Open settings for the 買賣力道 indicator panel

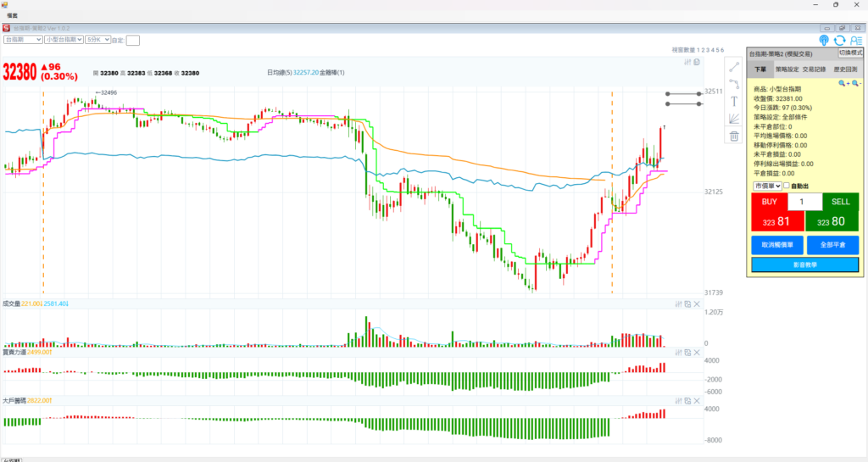point(678,352)
